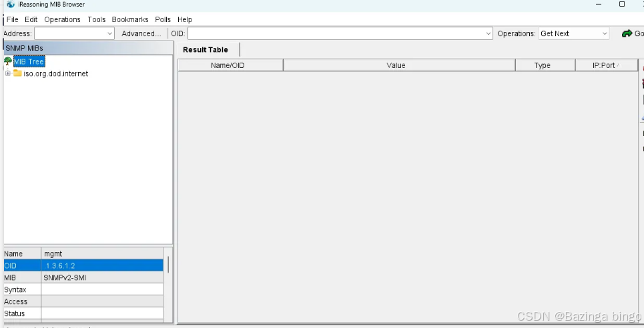Open the OID dropdown arrow
644x328 pixels.
(489, 33)
